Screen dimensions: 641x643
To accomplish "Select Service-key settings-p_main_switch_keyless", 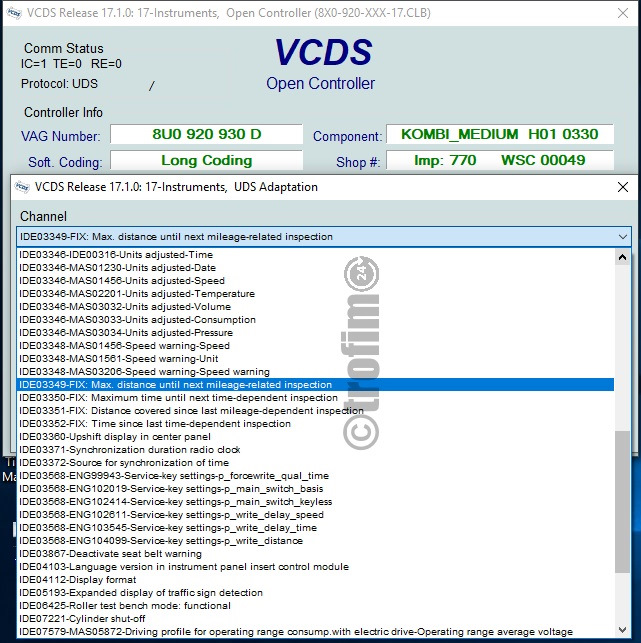I will tap(315, 502).
